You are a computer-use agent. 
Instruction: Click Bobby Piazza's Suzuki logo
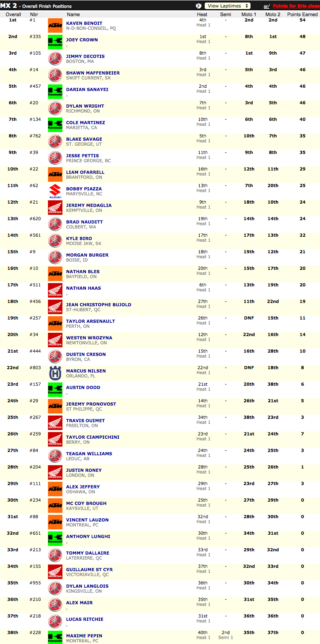click(x=55, y=191)
